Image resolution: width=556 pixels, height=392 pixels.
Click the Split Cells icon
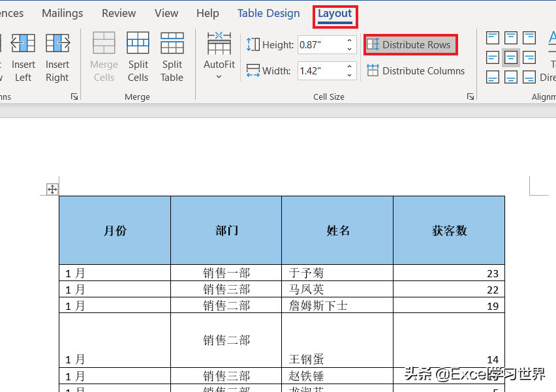click(138, 43)
